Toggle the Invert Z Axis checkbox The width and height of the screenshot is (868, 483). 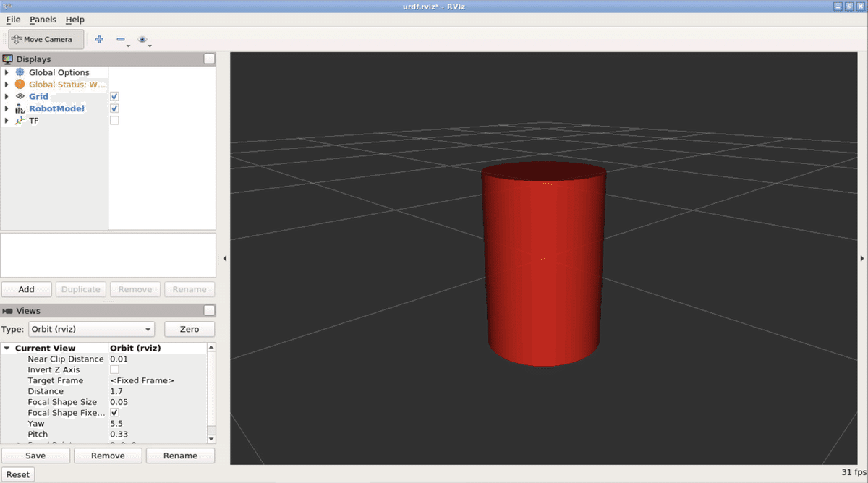tap(114, 369)
